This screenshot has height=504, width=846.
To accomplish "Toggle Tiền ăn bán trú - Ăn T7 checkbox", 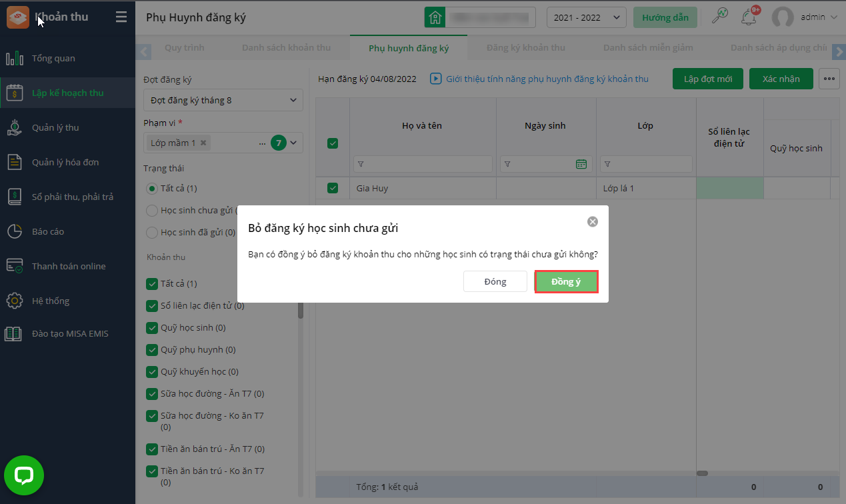I will (x=151, y=449).
